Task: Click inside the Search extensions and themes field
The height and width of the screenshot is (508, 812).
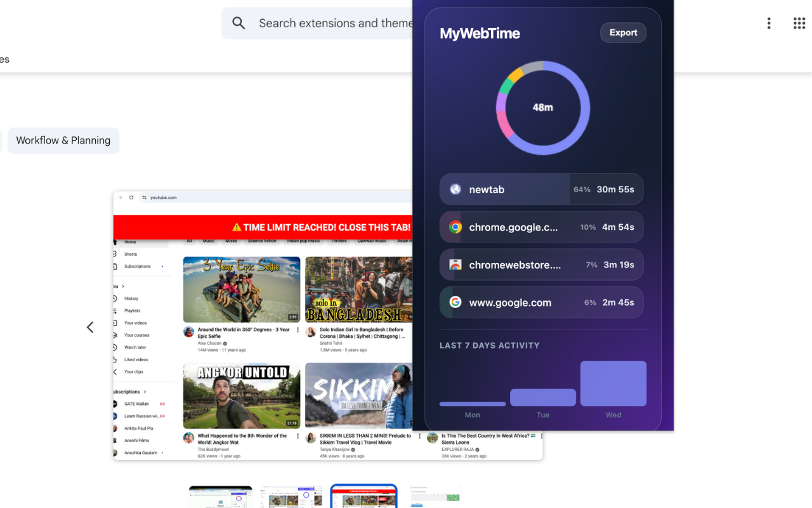Action: 334,23
